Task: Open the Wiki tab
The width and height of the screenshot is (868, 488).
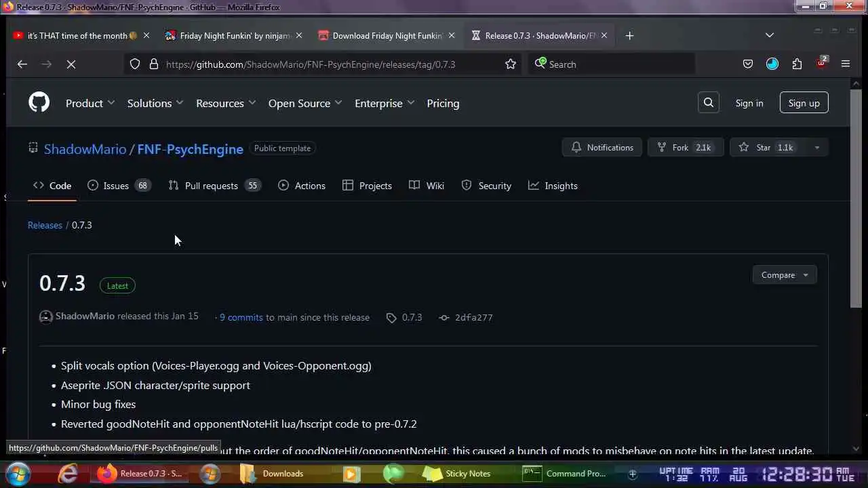Action: [427, 186]
